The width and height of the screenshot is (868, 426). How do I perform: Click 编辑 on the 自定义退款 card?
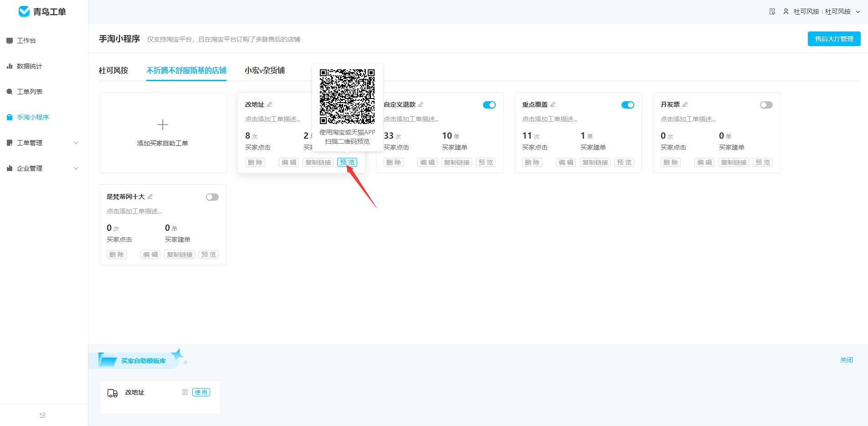coord(427,162)
